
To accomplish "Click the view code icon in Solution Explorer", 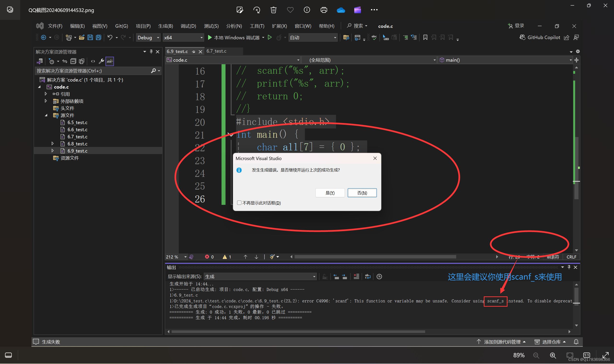I will [93, 61].
